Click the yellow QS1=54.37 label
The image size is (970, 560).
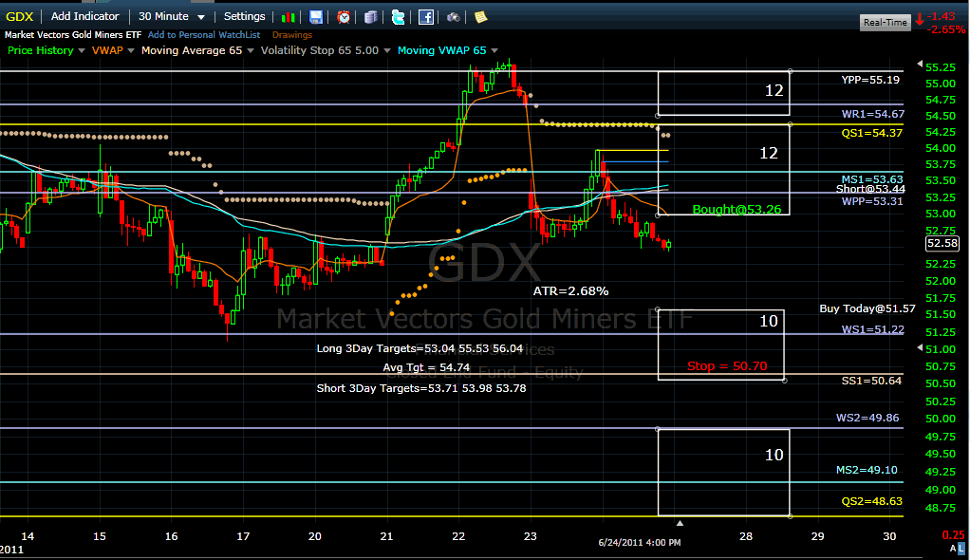click(x=871, y=133)
